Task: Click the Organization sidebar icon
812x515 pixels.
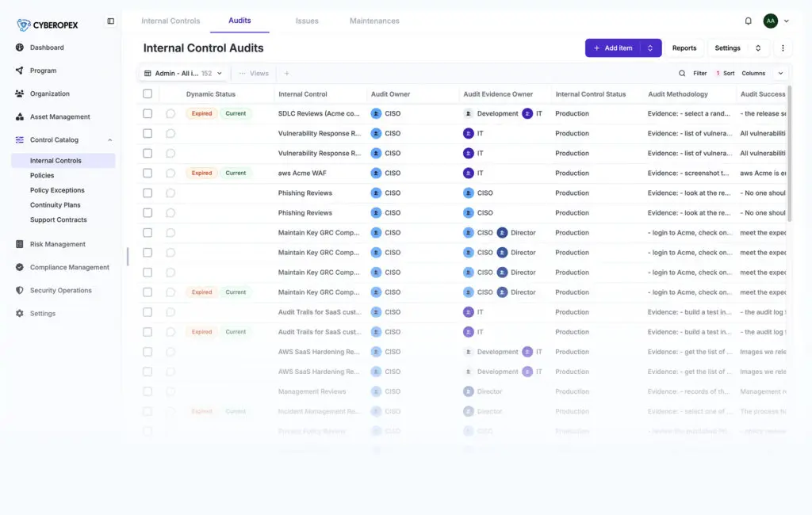Action: (20, 93)
